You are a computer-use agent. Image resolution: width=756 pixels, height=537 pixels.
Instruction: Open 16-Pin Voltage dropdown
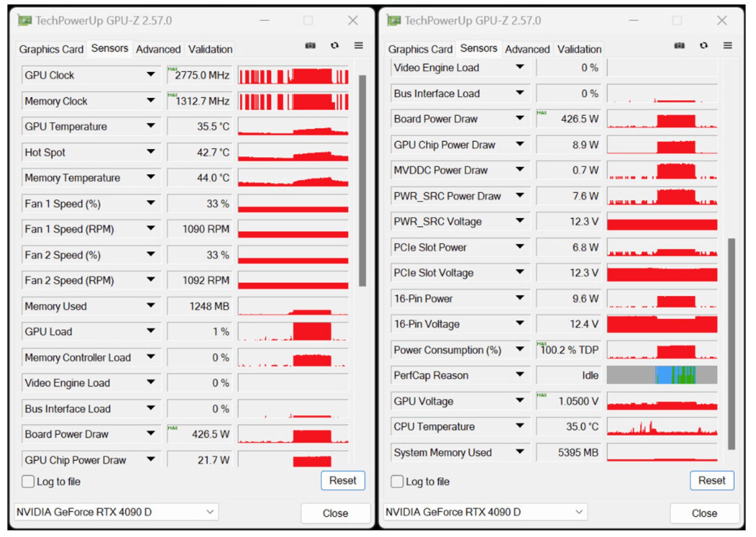[x=520, y=323]
